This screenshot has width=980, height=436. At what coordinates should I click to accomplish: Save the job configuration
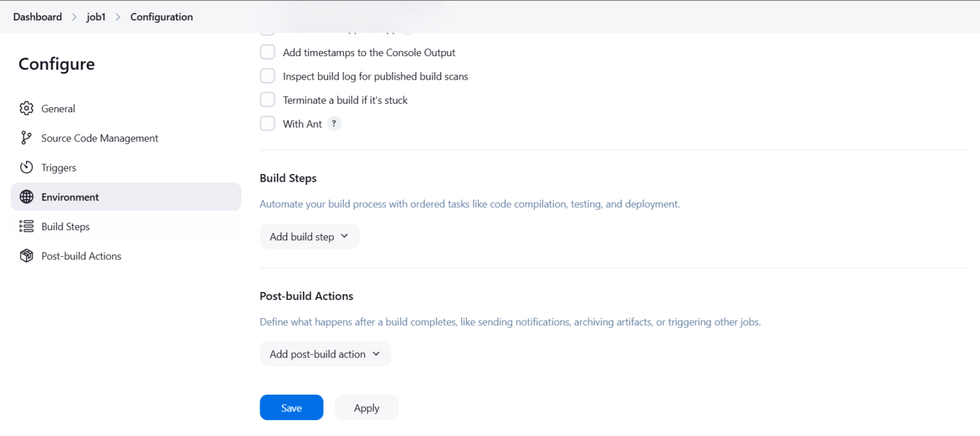pos(292,407)
